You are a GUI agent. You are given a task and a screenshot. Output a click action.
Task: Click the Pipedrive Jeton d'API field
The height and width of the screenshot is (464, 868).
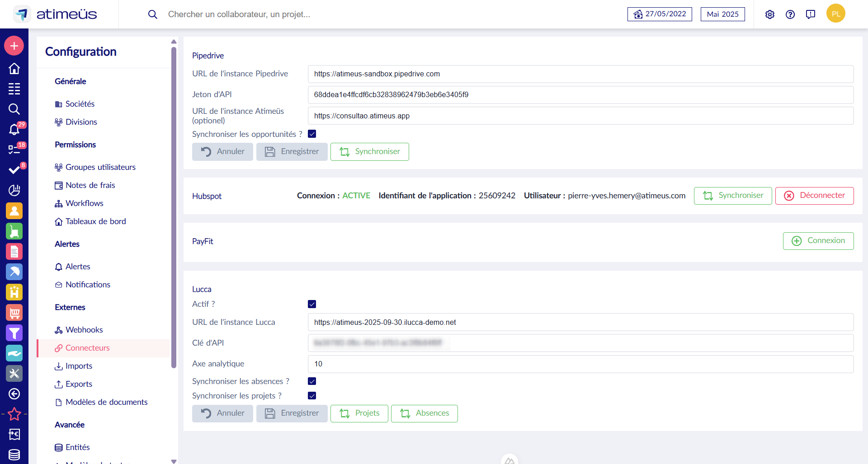click(581, 95)
